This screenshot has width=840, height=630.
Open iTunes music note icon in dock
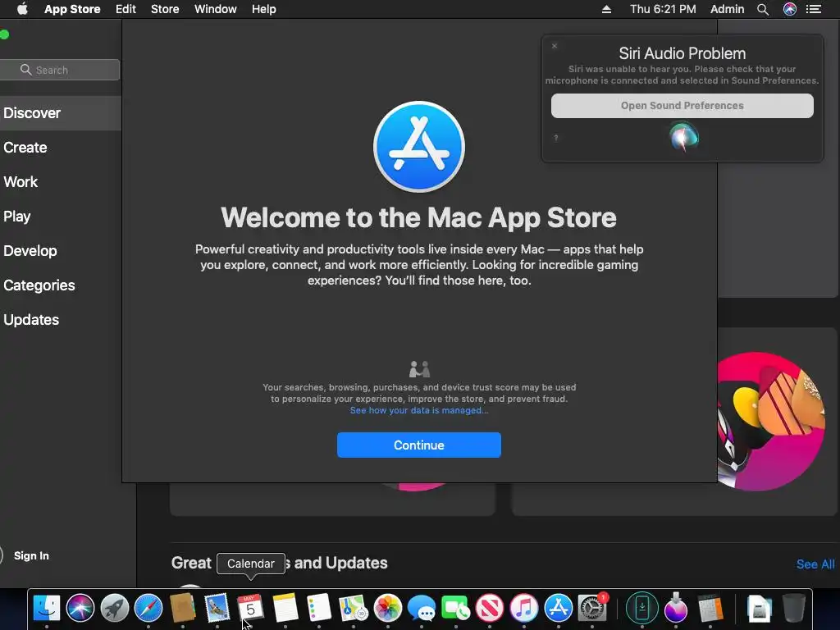524,608
